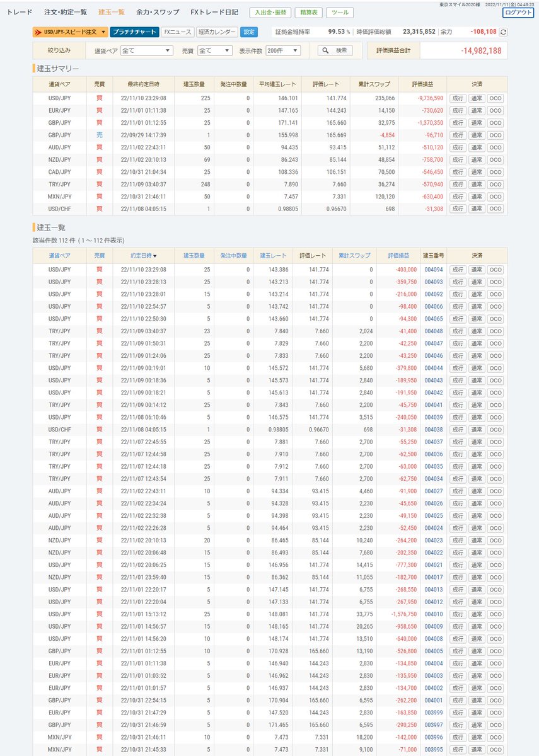Screen dimensions: 539x756
Task: Click the 入出金・振替 button
Action: [x=270, y=13]
